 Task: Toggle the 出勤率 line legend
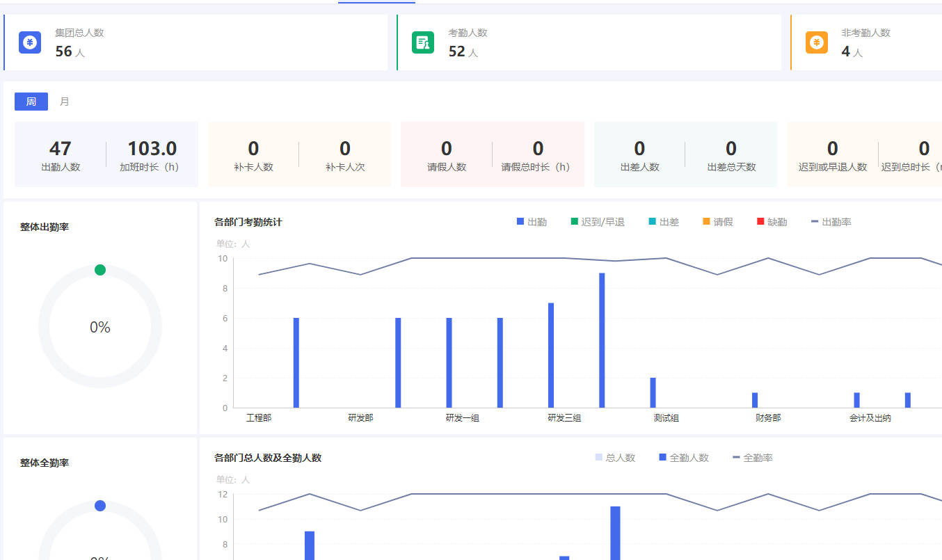(831, 222)
